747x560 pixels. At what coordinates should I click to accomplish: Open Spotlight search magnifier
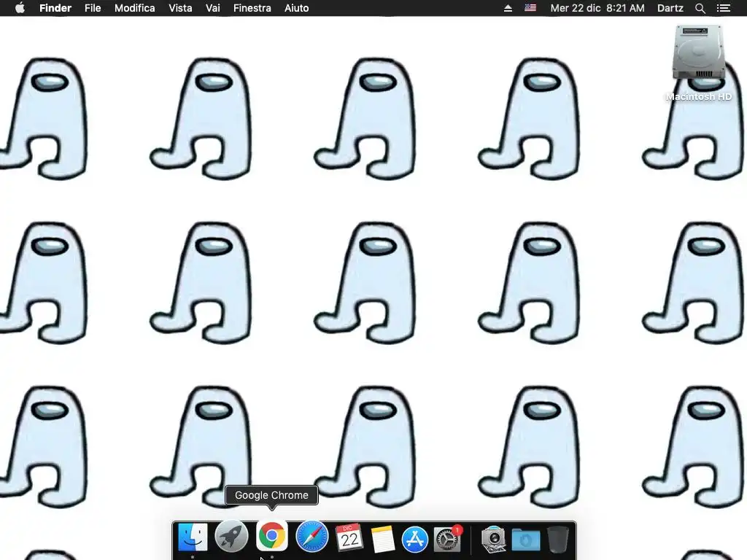[x=700, y=8]
